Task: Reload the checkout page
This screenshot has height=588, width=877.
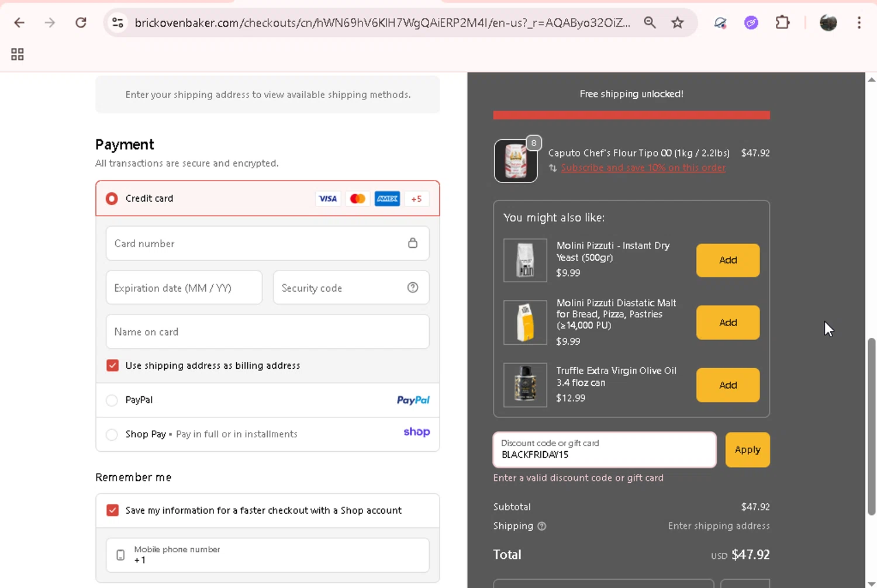Action: (81, 23)
